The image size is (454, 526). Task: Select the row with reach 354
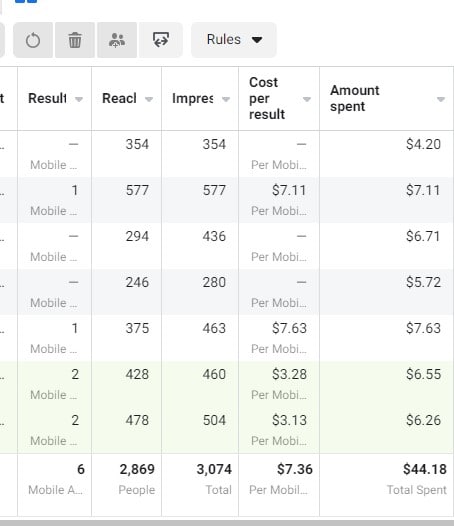point(227,154)
